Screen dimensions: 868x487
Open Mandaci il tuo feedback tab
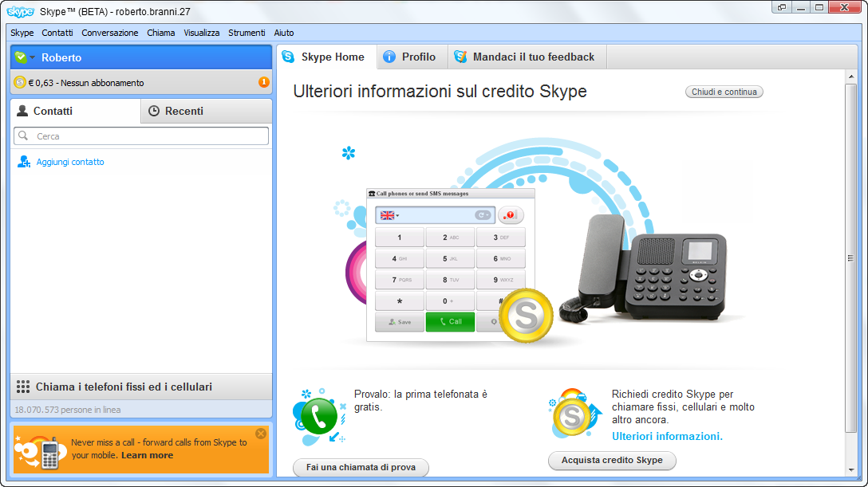[x=527, y=57]
